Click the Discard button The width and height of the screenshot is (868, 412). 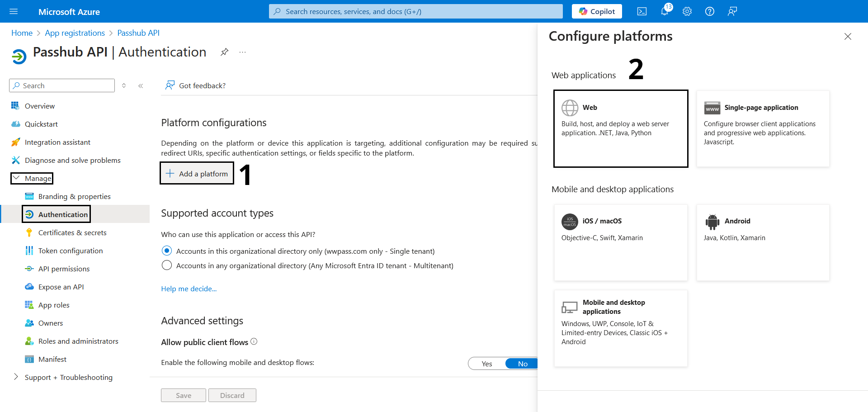pyautogui.click(x=232, y=395)
